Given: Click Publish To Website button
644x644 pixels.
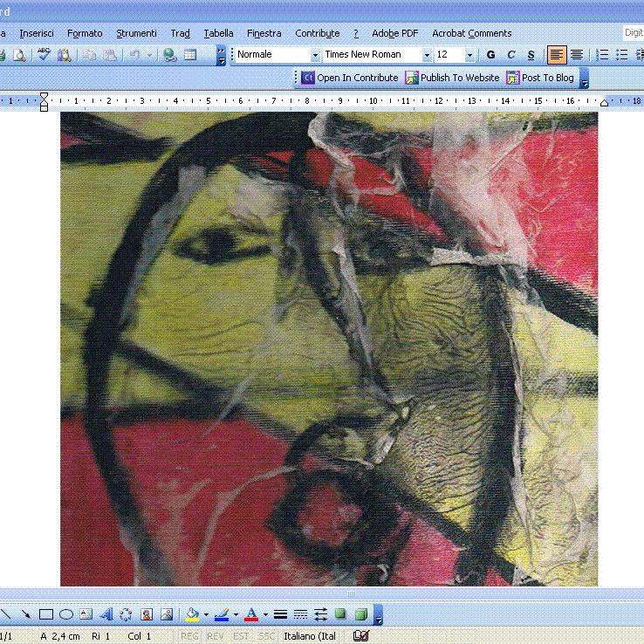Looking at the screenshot, I should coord(452,78).
